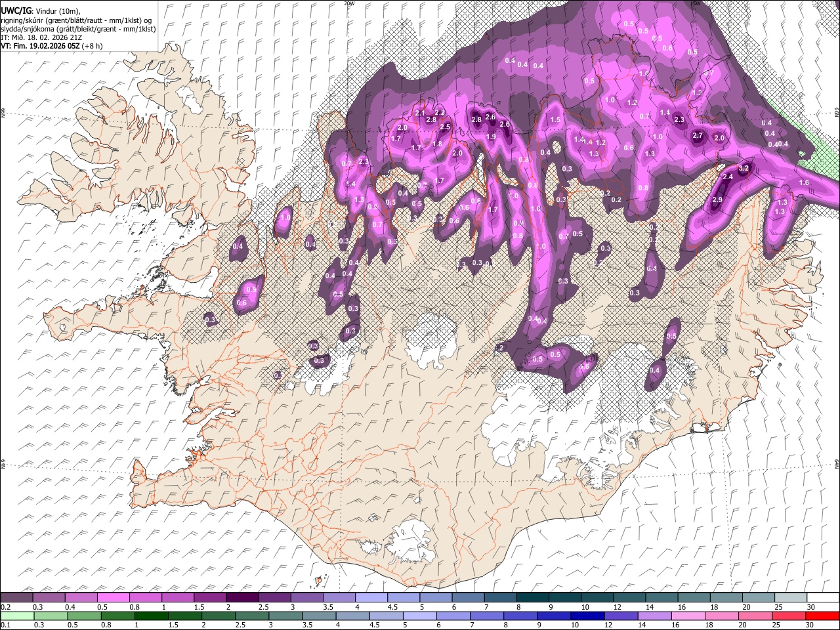
Task: Click the 20W longitude label
Action: point(348,3)
